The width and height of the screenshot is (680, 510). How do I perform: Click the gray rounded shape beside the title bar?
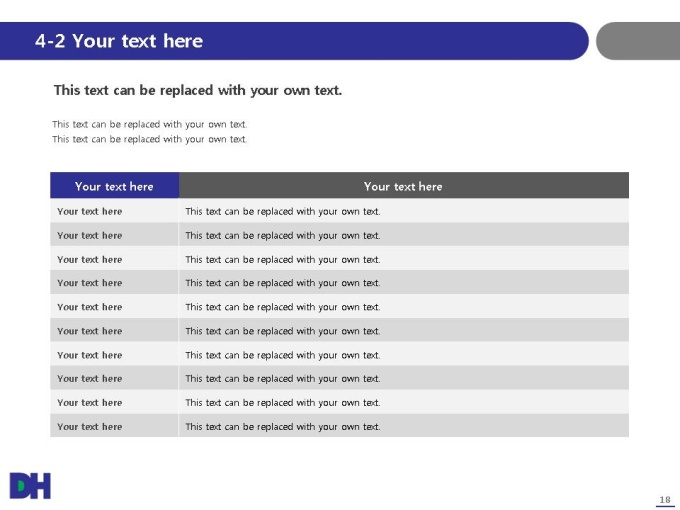(639, 41)
